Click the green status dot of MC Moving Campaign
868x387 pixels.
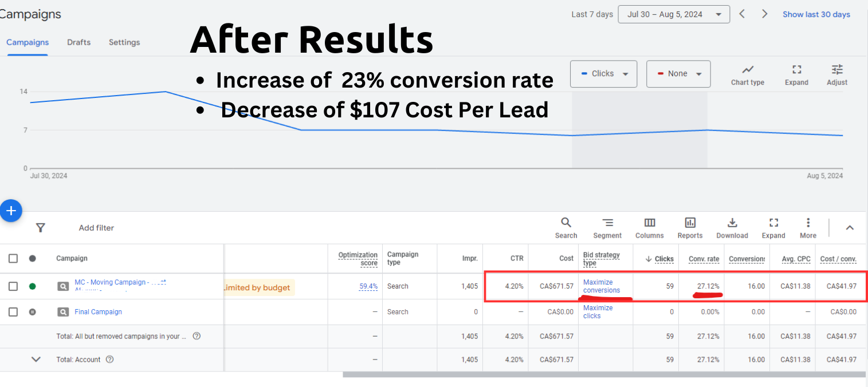32,286
